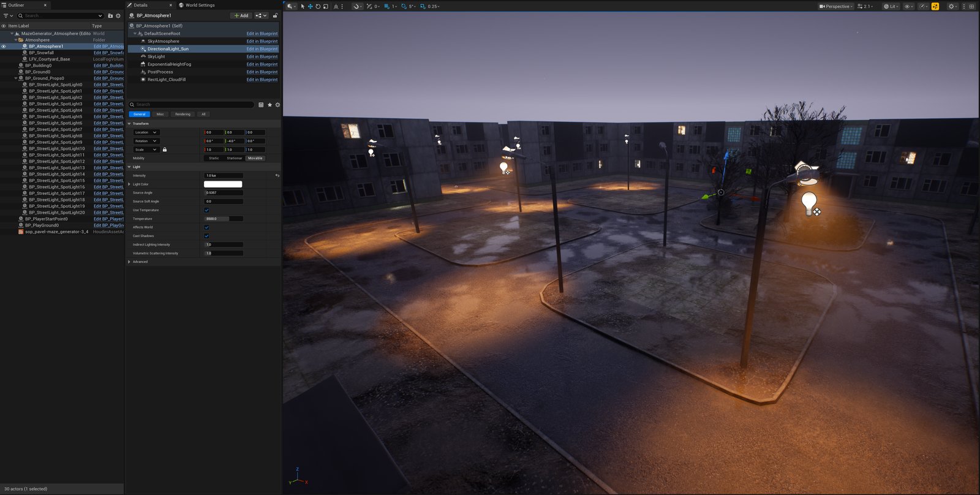Viewport: 980px width, 495px height.
Task: Uncheck the Cast Shadows checkbox
Action: click(x=206, y=236)
